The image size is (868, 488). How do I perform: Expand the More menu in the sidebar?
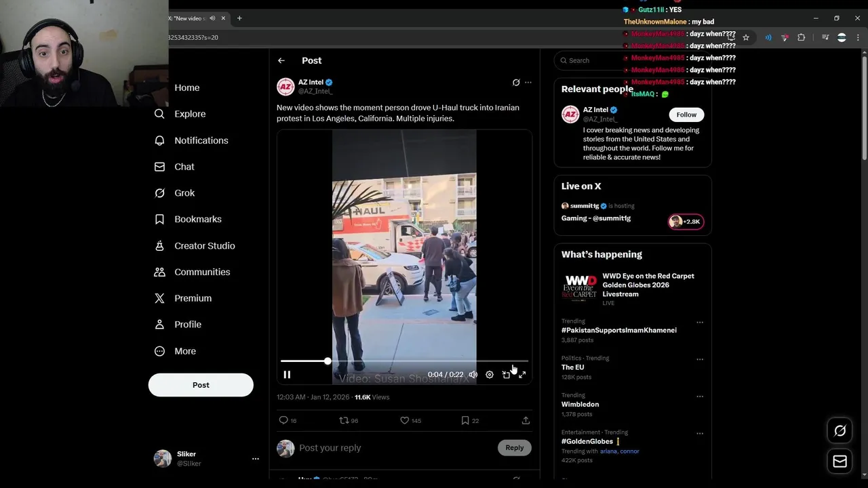coord(175,351)
